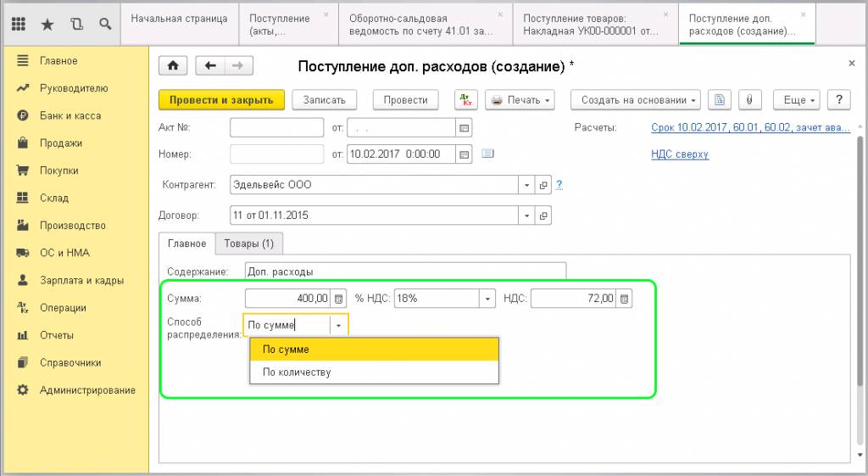Open calculator for Сумма field

pyautogui.click(x=339, y=299)
